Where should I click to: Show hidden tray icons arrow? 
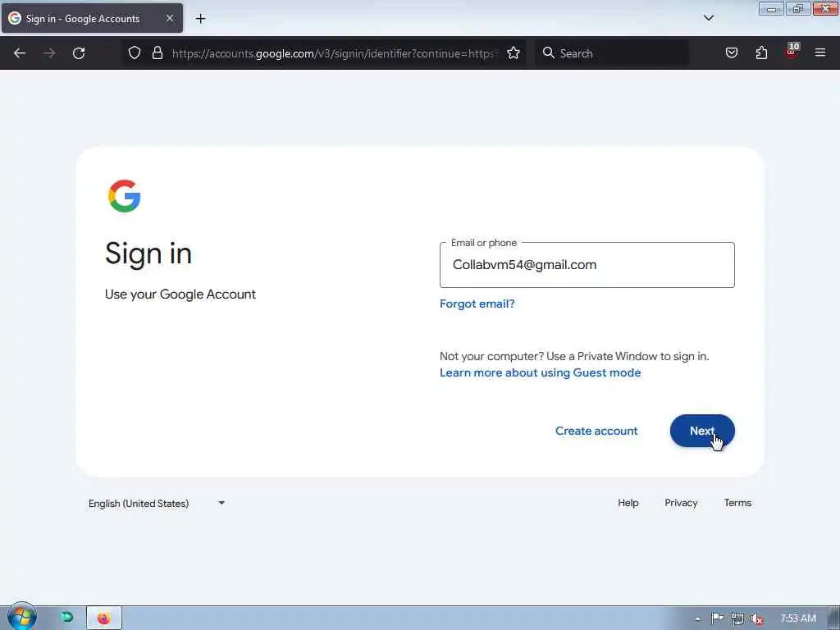point(697,619)
